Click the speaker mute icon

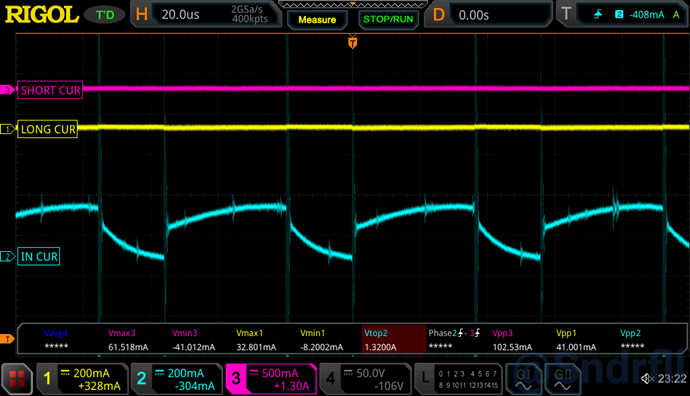pyautogui.click(x=647, y=378)
